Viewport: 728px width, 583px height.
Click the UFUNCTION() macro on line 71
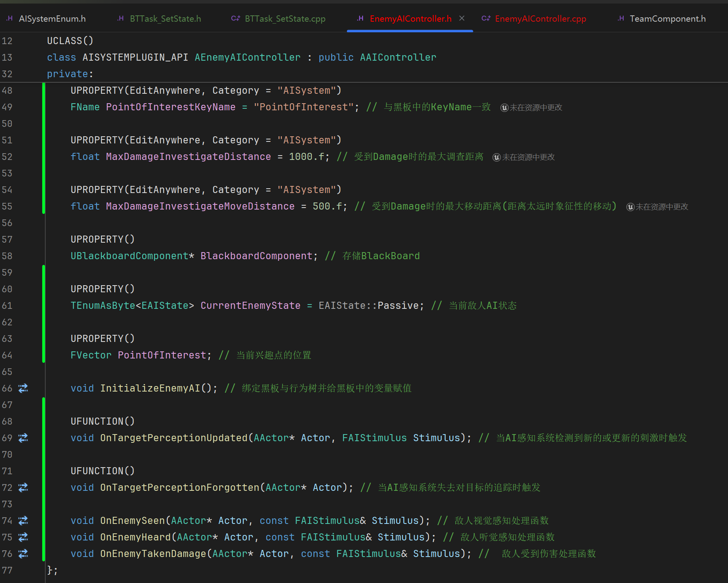[x=103, y=471]
